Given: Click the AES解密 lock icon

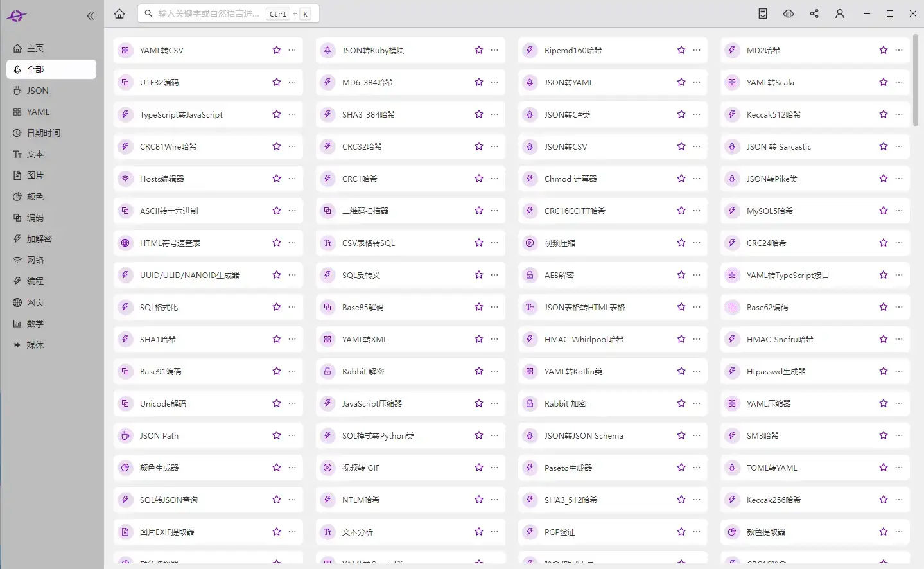Looking at the screenshot, I should tap(530, 275).
